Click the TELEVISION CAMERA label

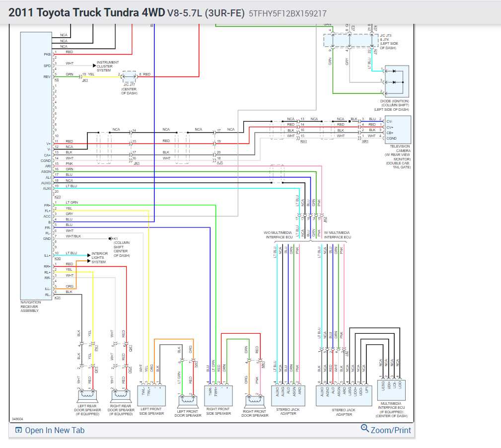pyautogui.click(x=398, y=156)
